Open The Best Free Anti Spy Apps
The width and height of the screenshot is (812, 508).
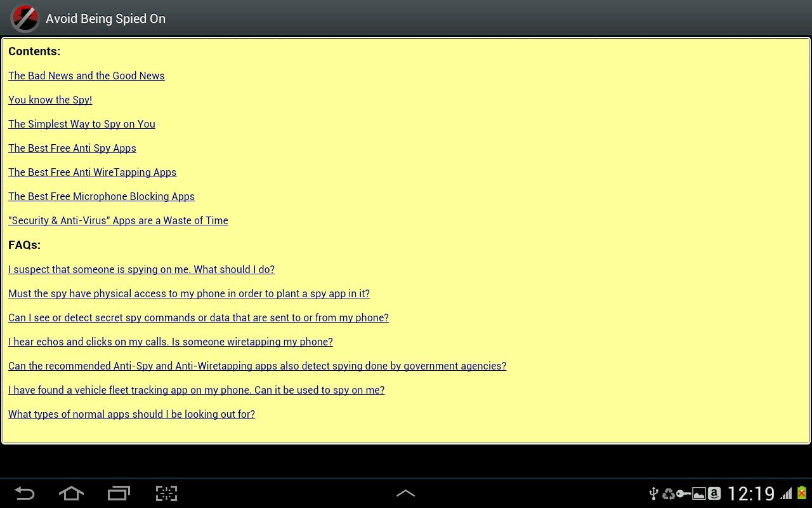(x=72, y=148)
